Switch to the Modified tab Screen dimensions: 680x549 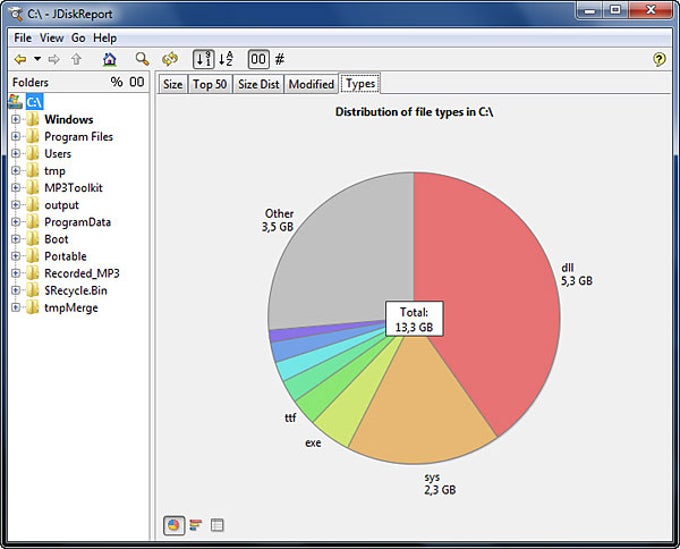coord(311,84)
